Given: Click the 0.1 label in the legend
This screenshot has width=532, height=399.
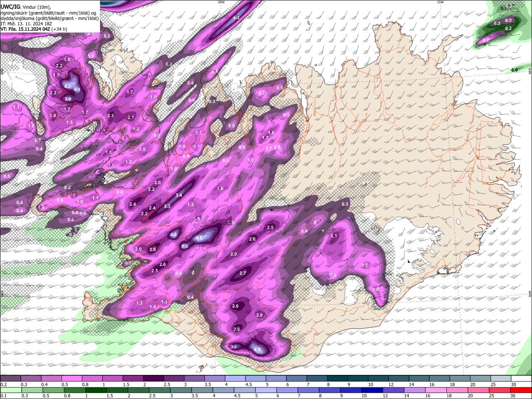Looking at the screenshot, I should [x=3, y=396].
